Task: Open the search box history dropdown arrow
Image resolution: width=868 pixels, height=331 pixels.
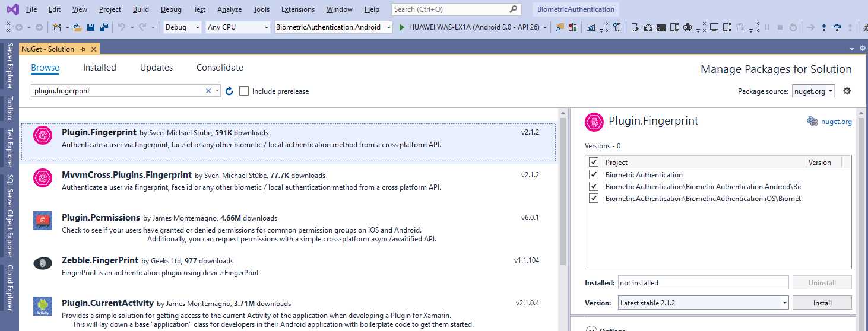Action: [x=218, y=91]
